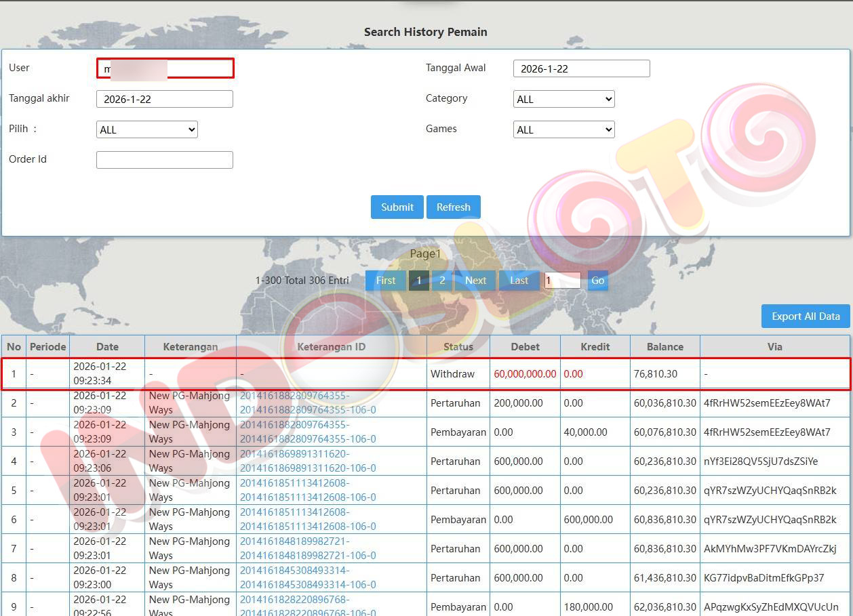Open Keterangan ID link in row 8
The width and height of the screenshot is (853, 616).
coord(307,577)
